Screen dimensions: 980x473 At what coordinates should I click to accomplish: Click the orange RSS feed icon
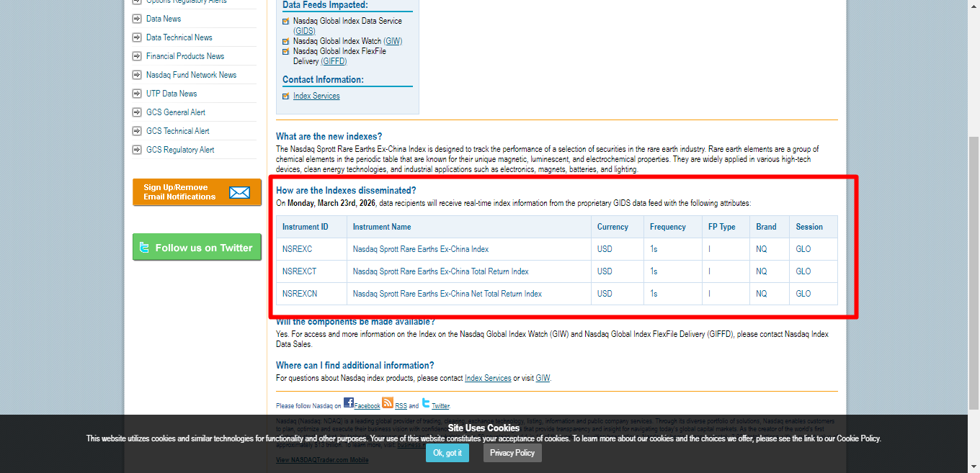point(388,402)
